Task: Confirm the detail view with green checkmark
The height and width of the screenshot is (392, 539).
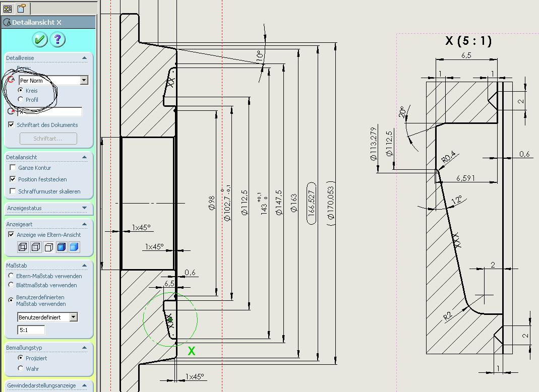Action: tap(39, 39)
